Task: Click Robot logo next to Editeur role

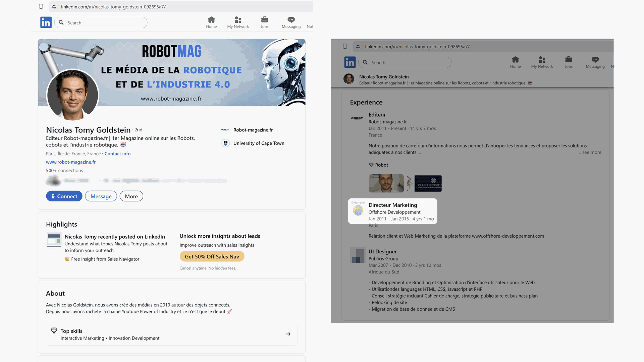Action: [x=357, y=118]
